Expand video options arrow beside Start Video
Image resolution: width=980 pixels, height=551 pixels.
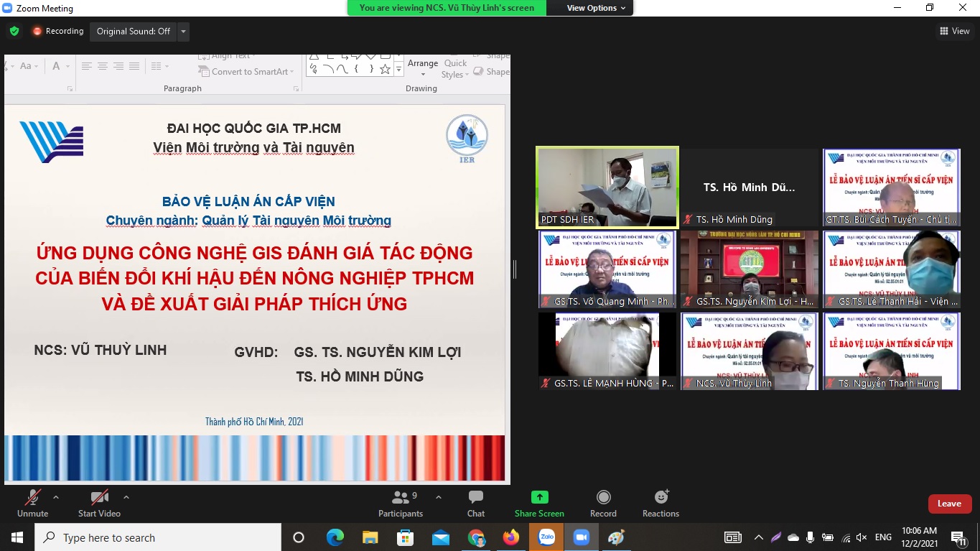point(126,496)
